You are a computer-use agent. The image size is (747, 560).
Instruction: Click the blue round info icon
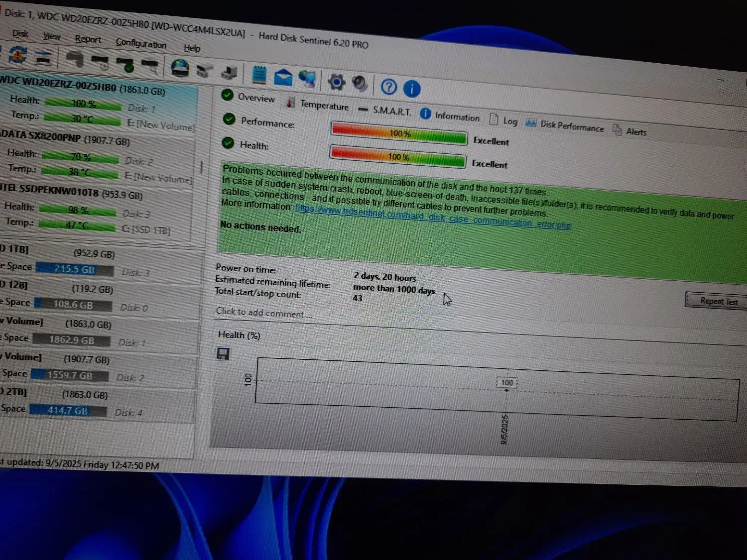point(412,89)
